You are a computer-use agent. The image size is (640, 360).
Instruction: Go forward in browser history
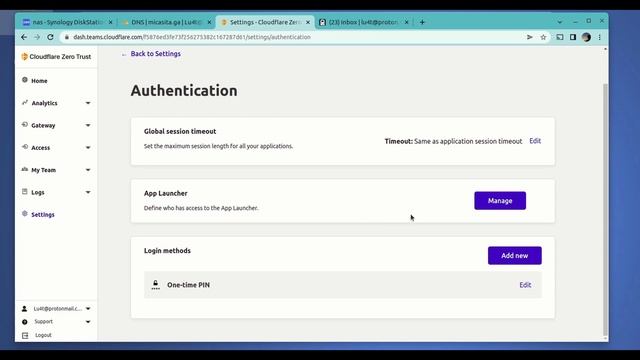click(37, 37)
